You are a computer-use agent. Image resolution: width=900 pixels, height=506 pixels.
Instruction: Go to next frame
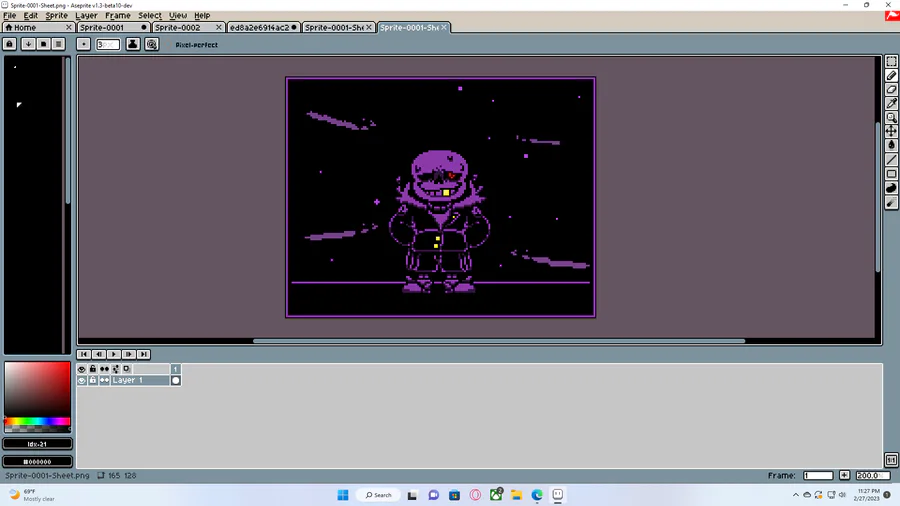(129, 355)
